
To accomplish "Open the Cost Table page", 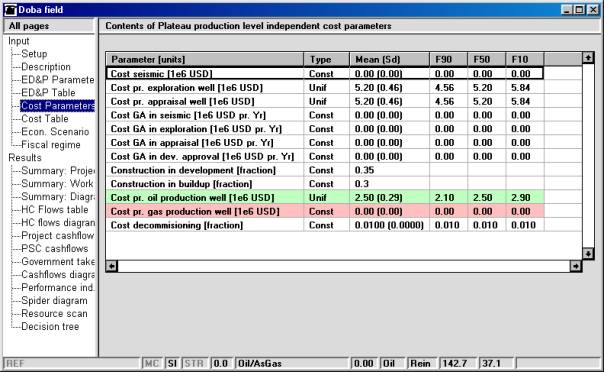I will coord(45,119).
